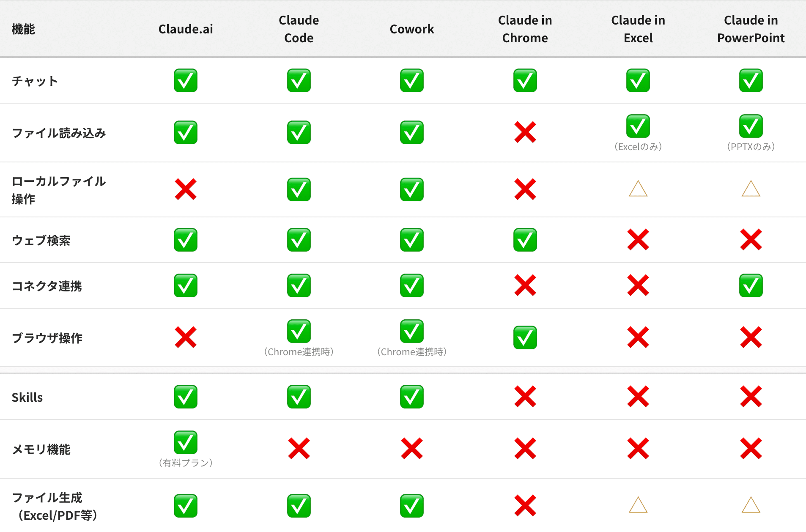Image resolution: width=806 pixels, height=532 pixels.
Task: Click the green checkmark for Claude.ai chat
Action: tap(186, 80)
